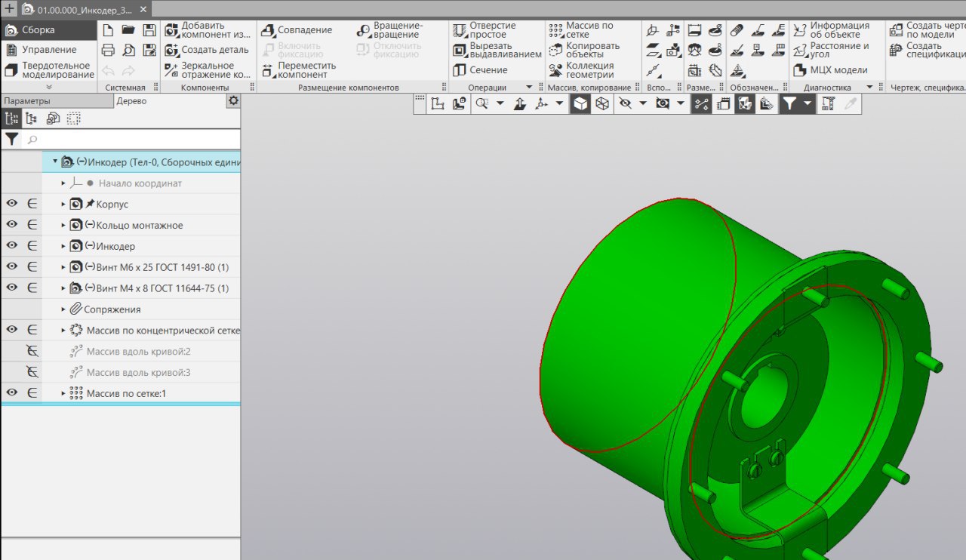The width and height of the screenshot is (966, 560).
Task: Start the Сечение command
Action: 481,70
